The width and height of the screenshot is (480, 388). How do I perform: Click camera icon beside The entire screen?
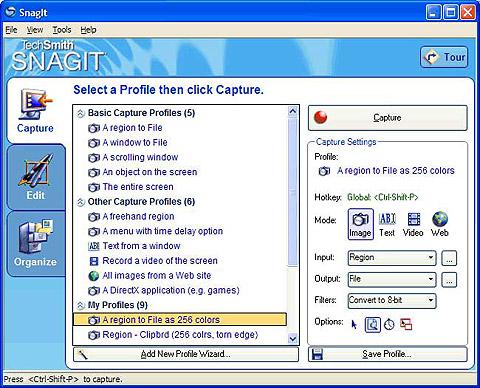point(94,187)
